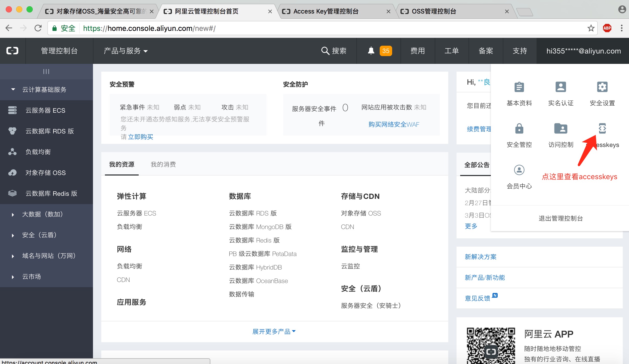The height and width of the screenshot is (364, 629).
Task: Switch to 我的消费 tab
Action: [163, 164]
